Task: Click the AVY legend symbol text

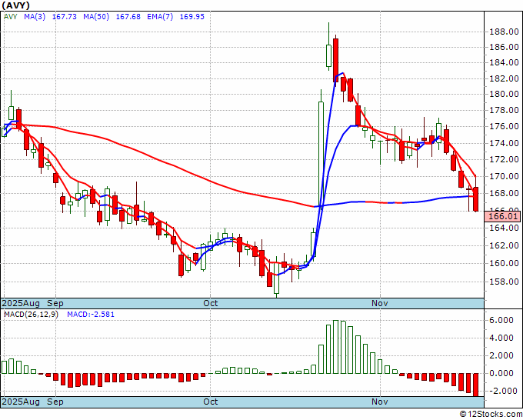Action: (x=12, y=15)
